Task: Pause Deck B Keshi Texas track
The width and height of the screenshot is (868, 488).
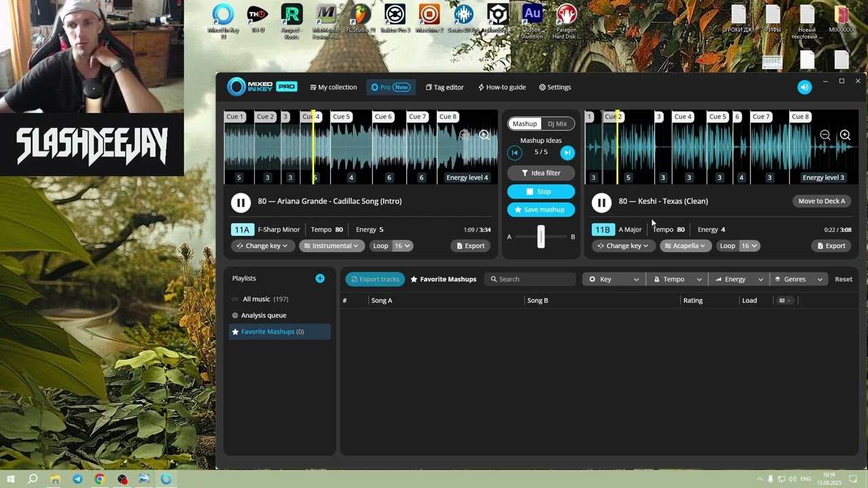Action: [601, 202]
